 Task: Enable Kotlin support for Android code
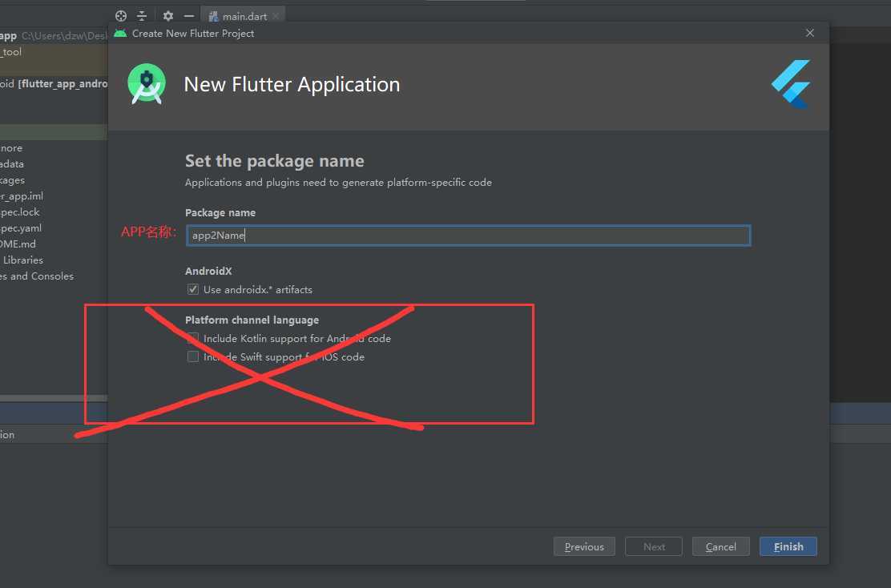click(193, 339)
